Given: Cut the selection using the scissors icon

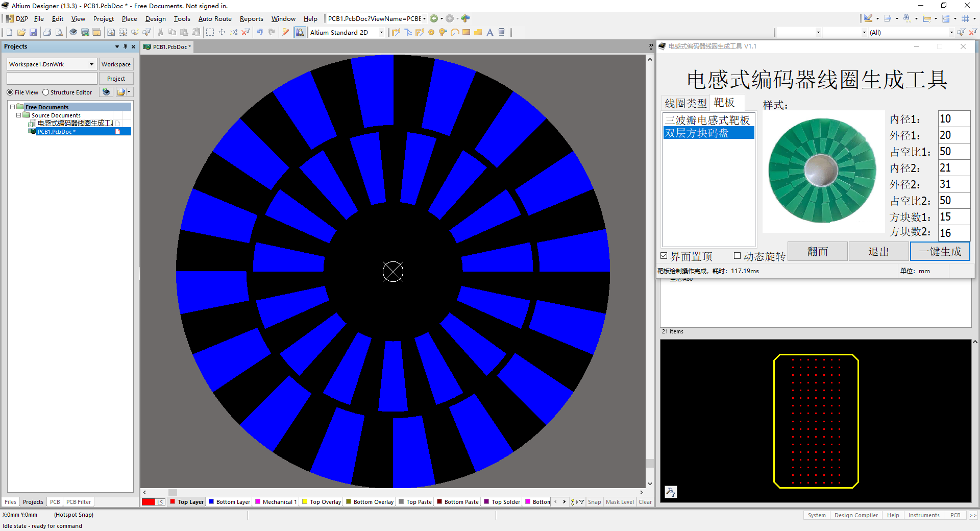Looking at the screenshot, I should pyautogui.click(x=160, y=32).
